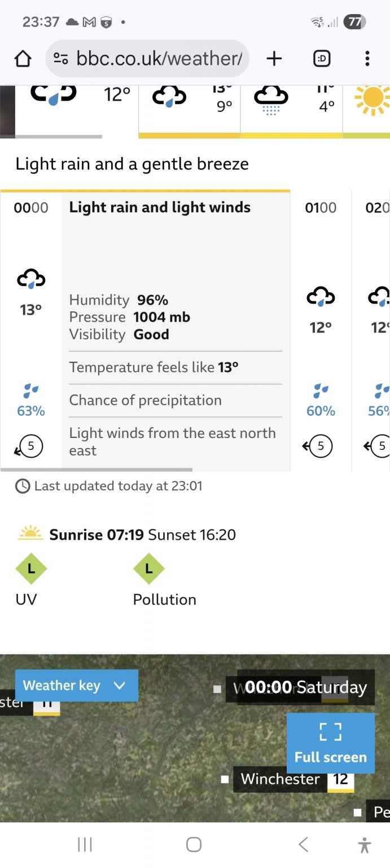Click the hourly forecast horizontal scrollbar
390x868 pixels.
(97, 469)
